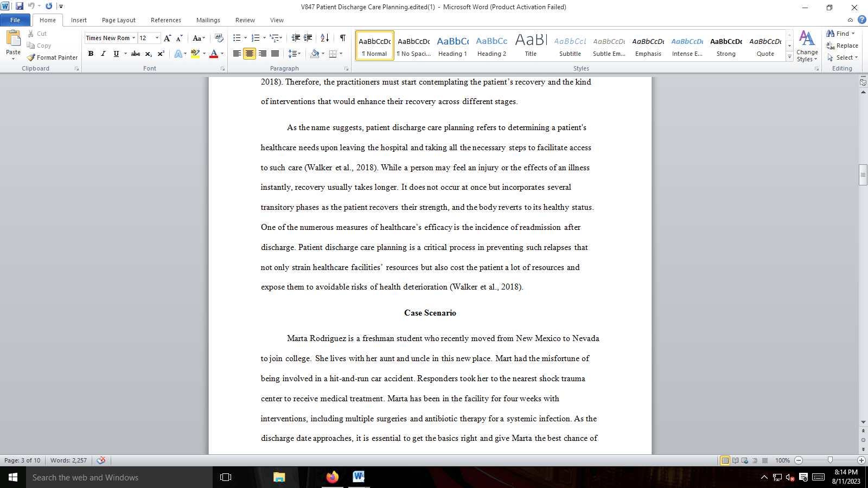
Task: Switch to the References tab
Action: pos(165,20)
